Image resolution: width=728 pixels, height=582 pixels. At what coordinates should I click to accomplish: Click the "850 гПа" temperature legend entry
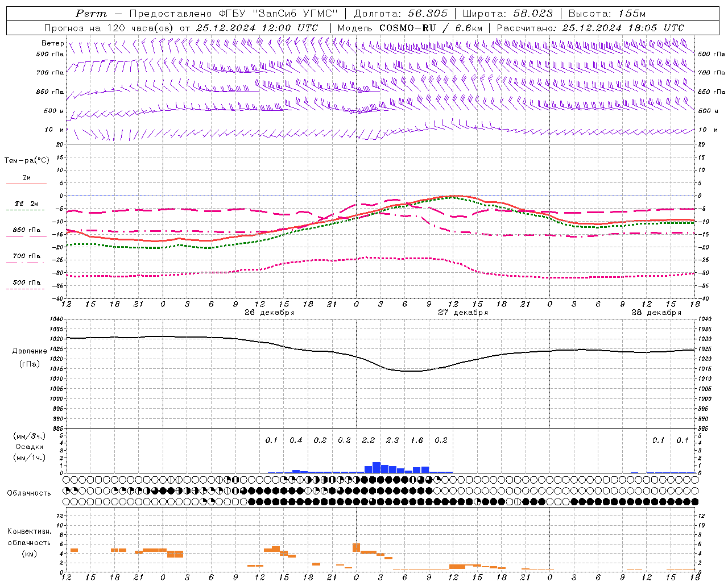point(27,230)
